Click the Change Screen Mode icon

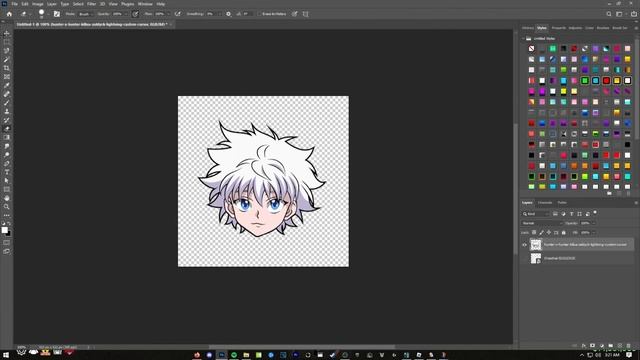pyautogui.click(x=7, y=251)
